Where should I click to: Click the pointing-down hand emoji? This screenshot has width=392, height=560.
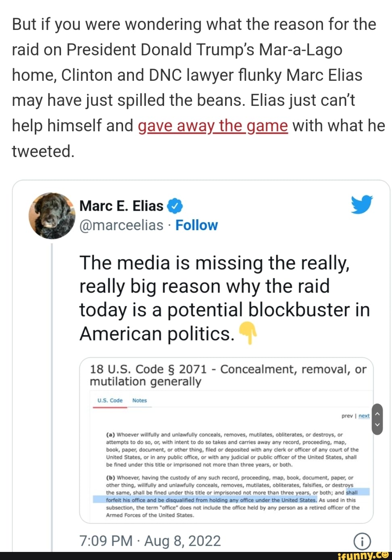[248, 333]
